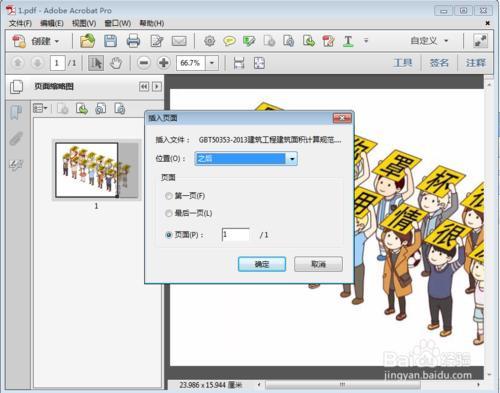
Task: Toggle full screen read mode icon
Action: (x=480, y=41)
